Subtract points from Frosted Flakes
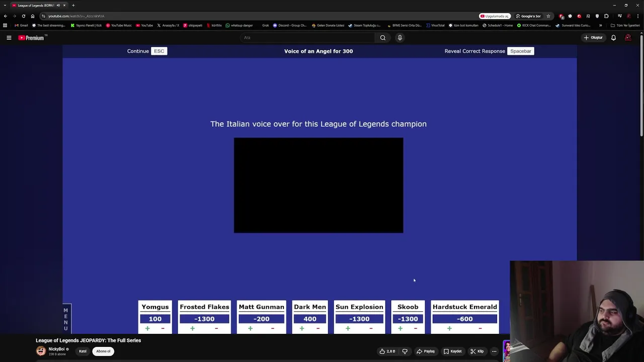 (216, 328)
